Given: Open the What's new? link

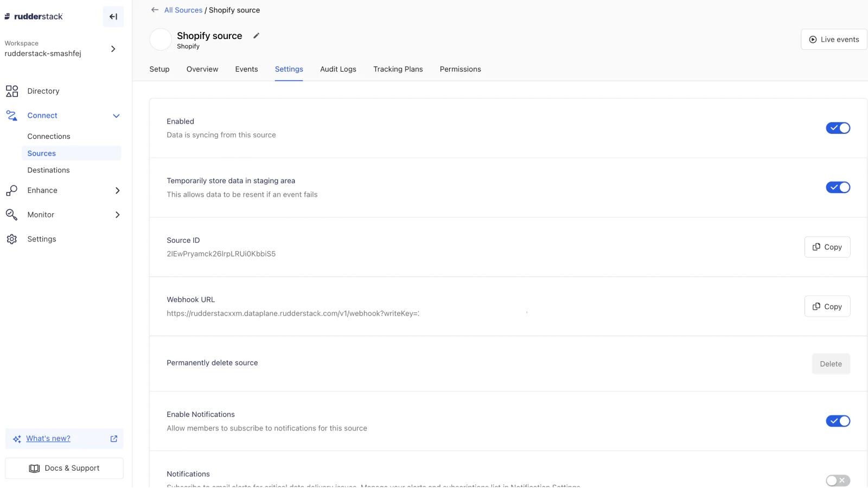Looking at the screenshot, I should 48,439.
